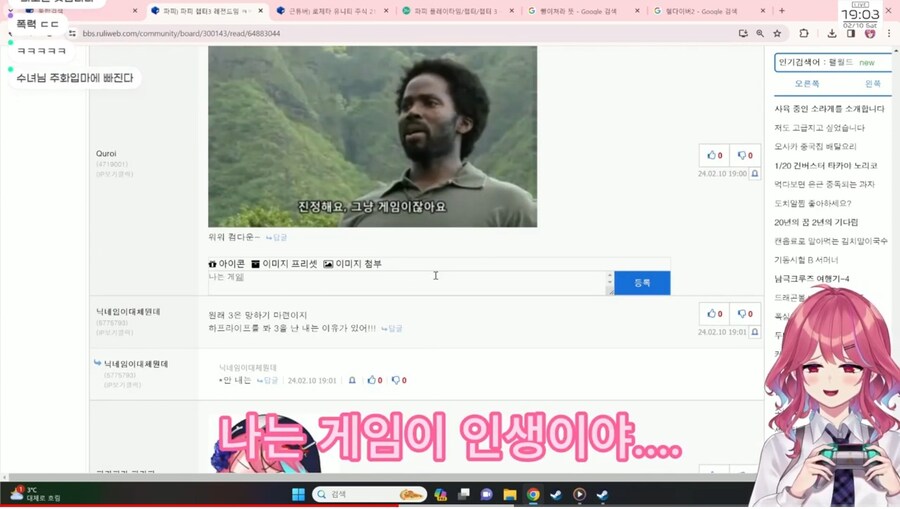Select the sidebar '오른쪽' tab
The image size is (900, 509).
tap(806, 84)
